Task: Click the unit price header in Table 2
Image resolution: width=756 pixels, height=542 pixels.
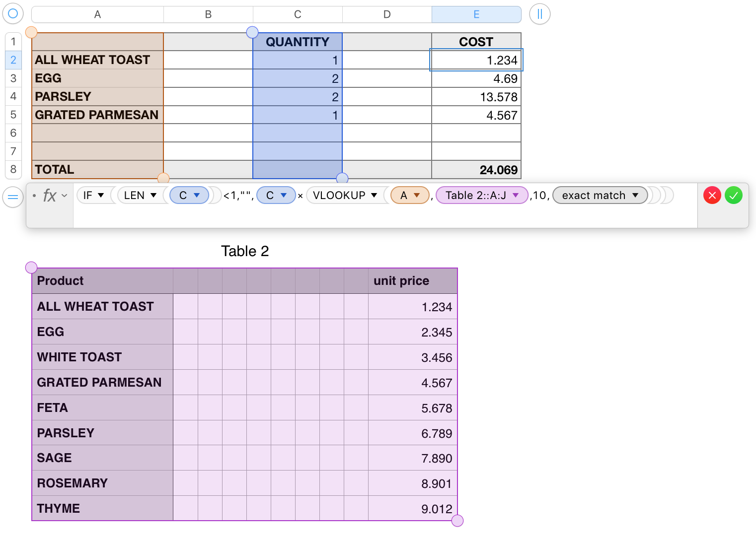Action: pyautogui.click(x=413, y=281)
